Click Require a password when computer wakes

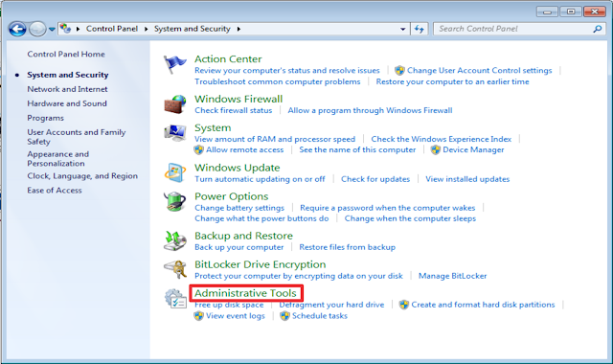point(387,208)
